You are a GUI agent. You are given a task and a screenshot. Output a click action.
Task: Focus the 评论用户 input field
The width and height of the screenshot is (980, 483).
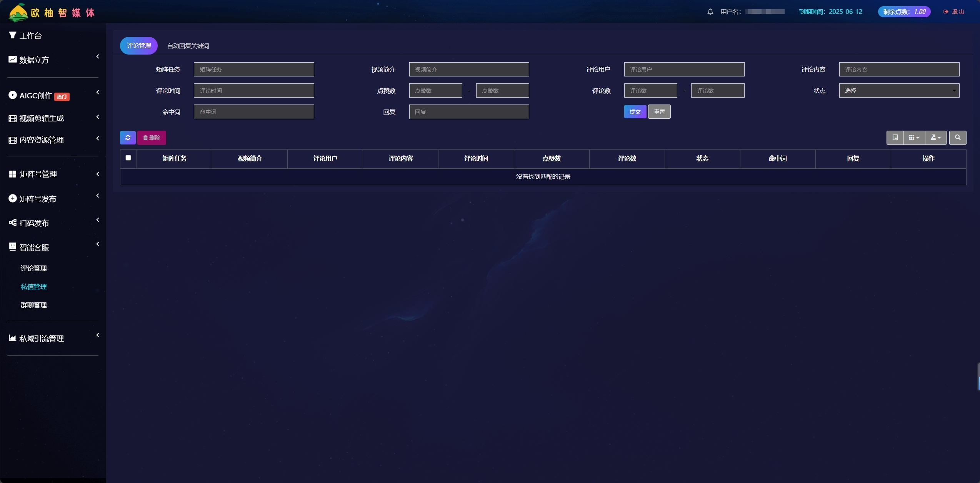click(684, 70)
